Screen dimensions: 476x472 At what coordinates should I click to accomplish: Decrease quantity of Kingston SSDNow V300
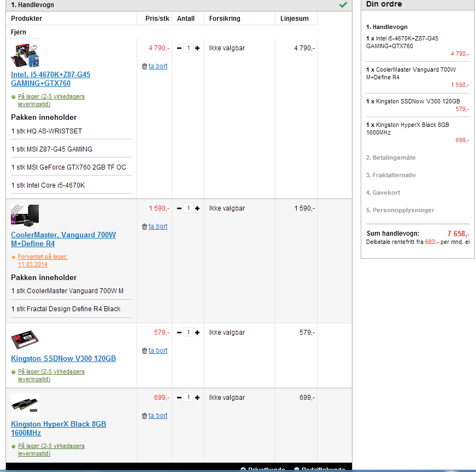click(179, 333)
